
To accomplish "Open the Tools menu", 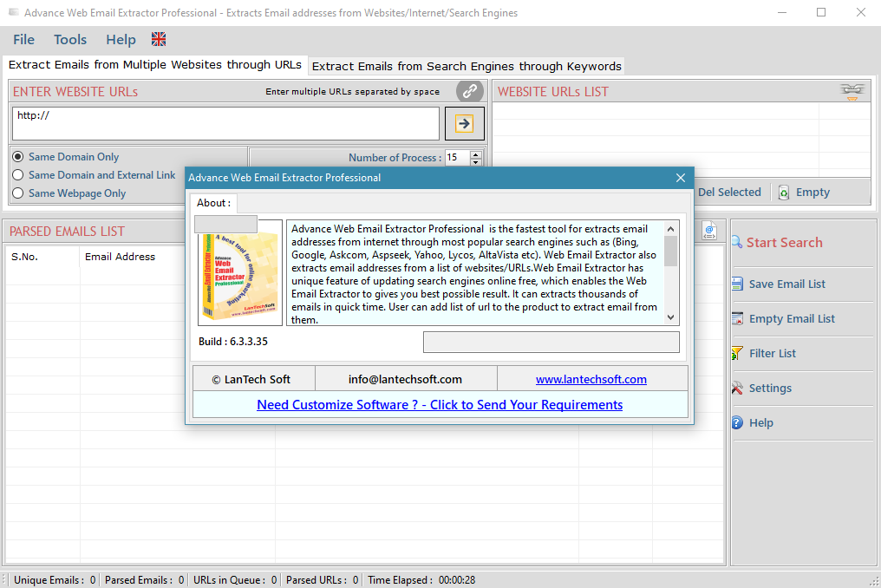I will tap(69, 39).
